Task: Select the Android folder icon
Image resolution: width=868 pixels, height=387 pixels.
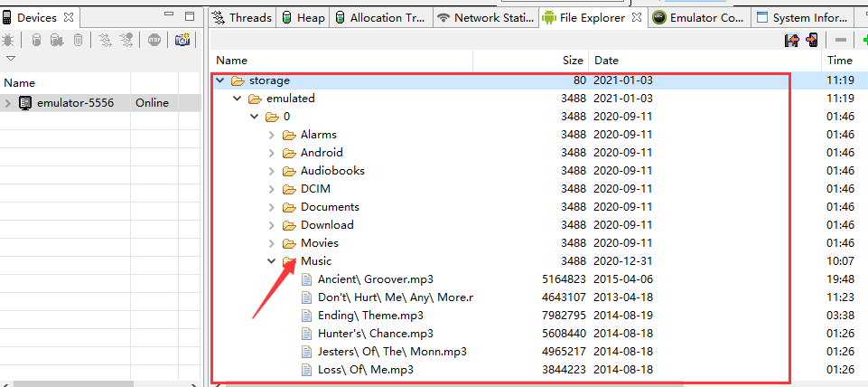Action: pos(290,153)
